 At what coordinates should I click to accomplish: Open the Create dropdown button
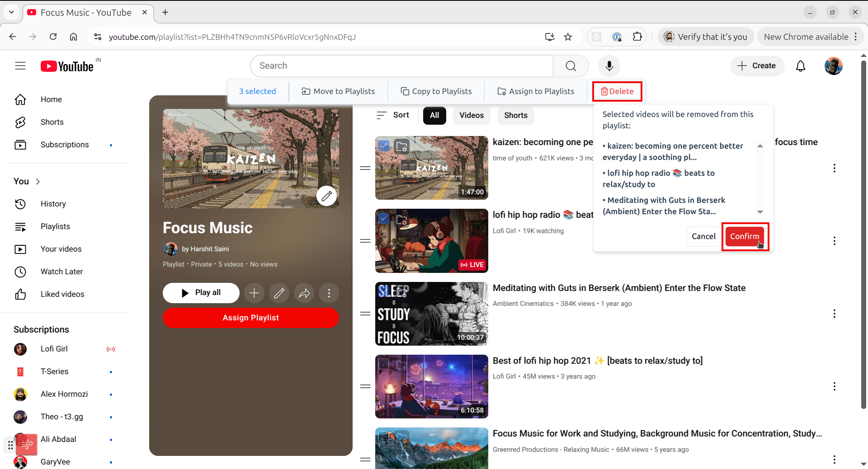pos(757,66)
